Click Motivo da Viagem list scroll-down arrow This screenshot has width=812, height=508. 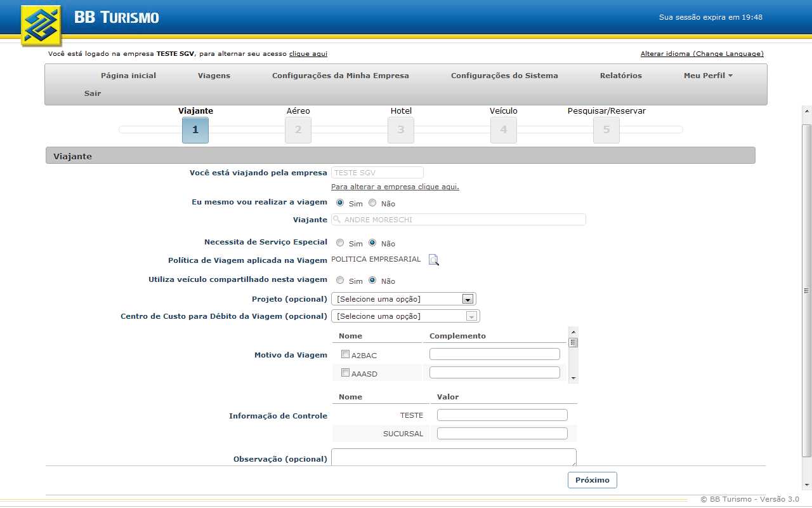coord(573,378)
